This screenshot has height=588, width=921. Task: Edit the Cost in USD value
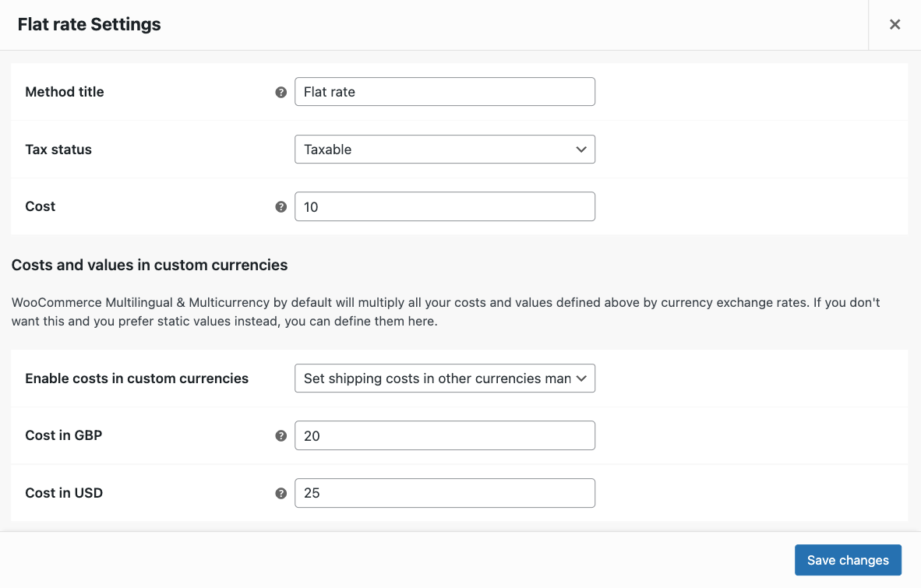(x=444, y=493)
